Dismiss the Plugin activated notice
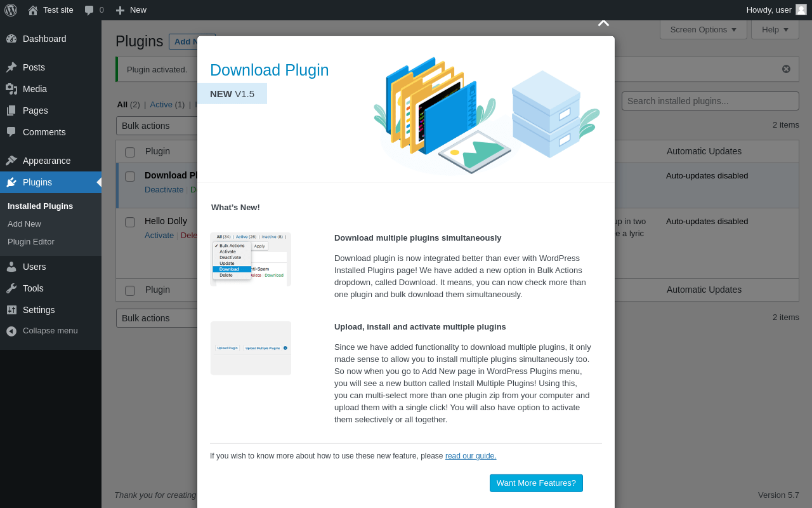This screenshot has height=508, width=812. click(786, 69)
